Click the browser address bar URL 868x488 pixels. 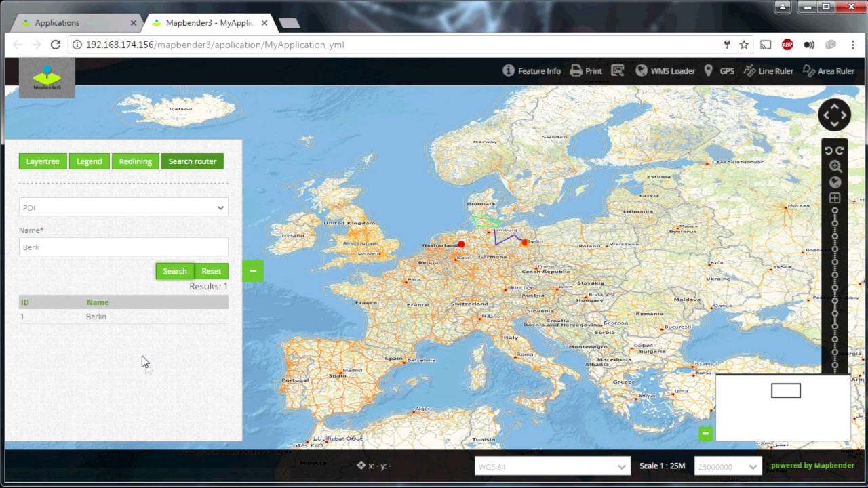215,45
